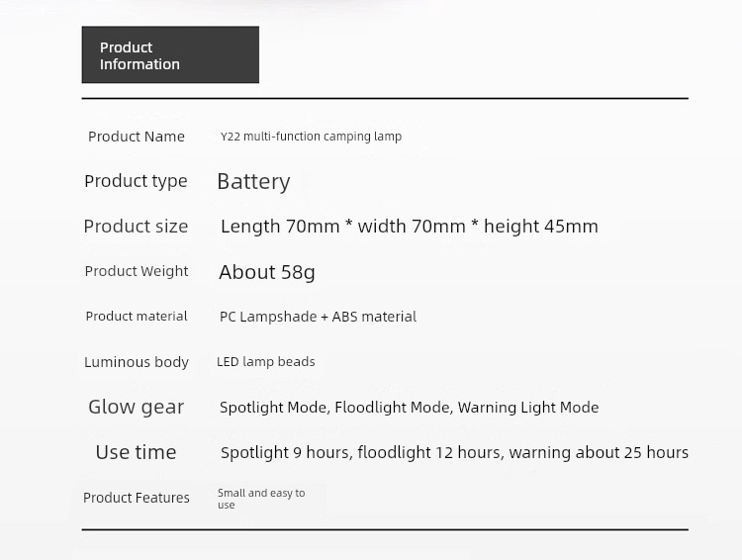Select the Product Weight label
Screen dimensions: 742x560
pos(137,271)
